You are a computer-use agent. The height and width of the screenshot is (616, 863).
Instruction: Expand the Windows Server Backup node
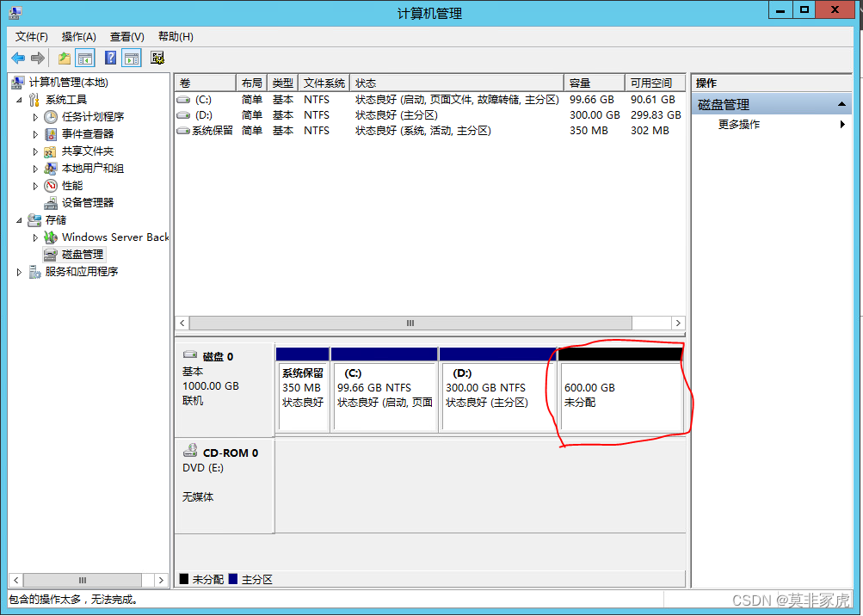35,237
